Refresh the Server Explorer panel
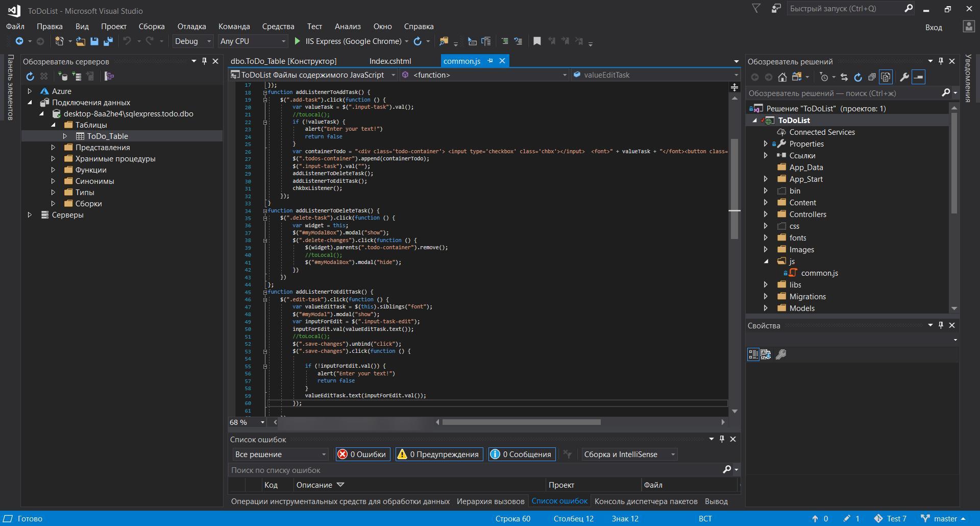This screenshot has width=980, height=526. tap(30, 76)
